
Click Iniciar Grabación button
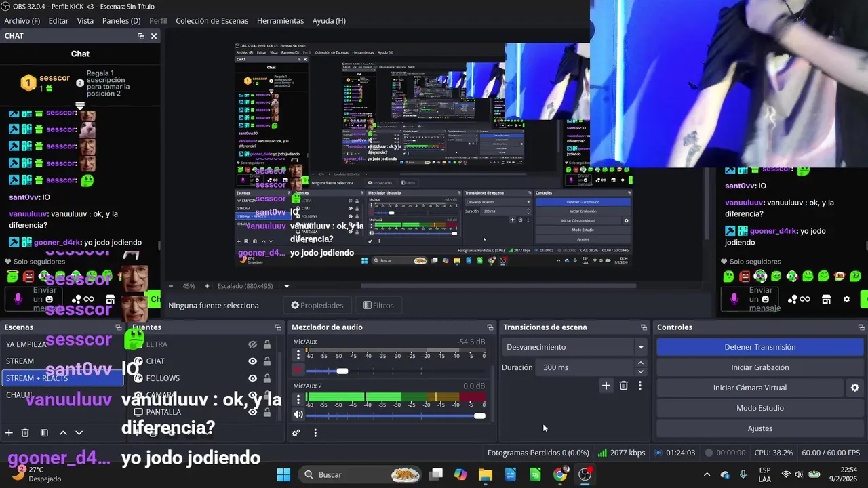tap(759, 367)
